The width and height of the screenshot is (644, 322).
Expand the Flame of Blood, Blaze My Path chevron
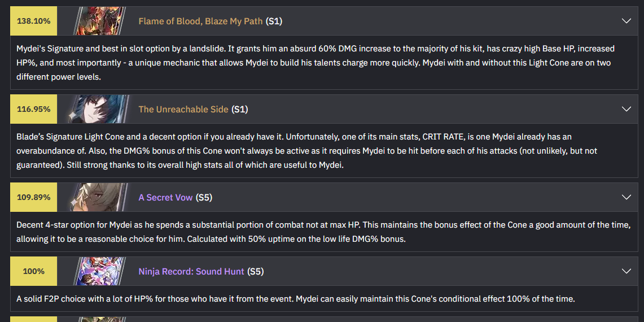coord(627,21)
